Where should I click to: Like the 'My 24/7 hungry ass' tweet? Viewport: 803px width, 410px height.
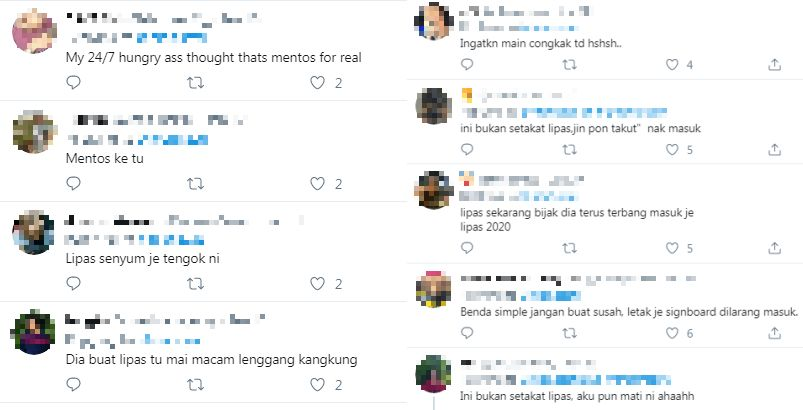click(318, 82)
